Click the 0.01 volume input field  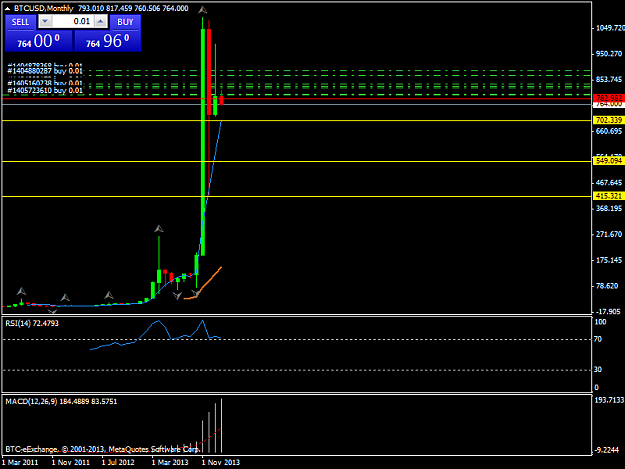coord(73,22)
